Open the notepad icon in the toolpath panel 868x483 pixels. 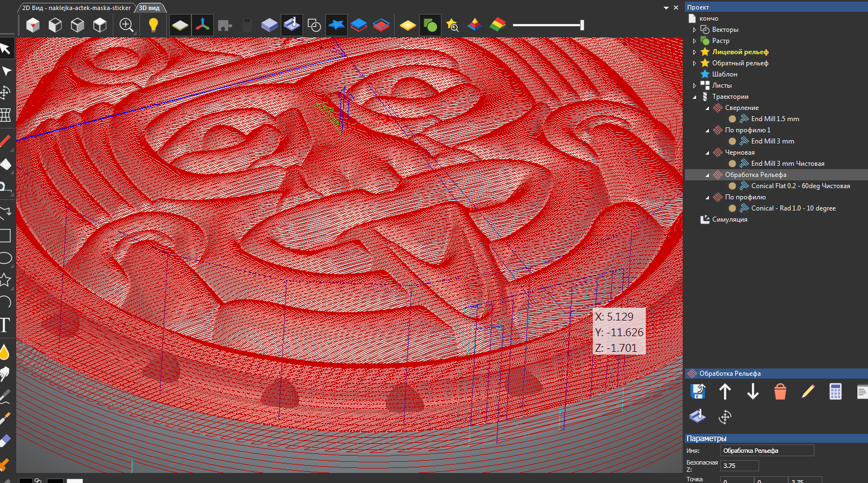[862, 391]
